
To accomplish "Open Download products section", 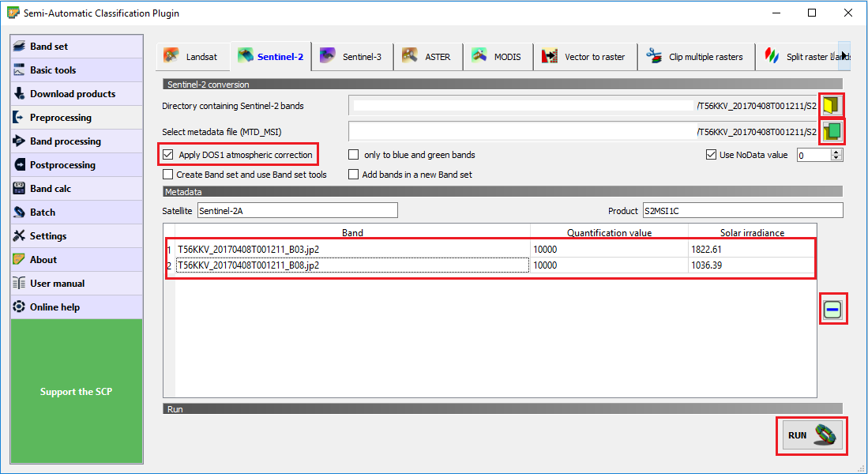I will pyautogui.click(x=77, y=94).
